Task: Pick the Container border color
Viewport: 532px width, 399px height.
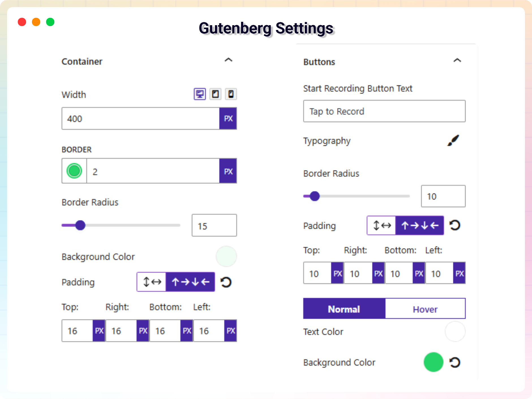Action: (x=74, y=171)
